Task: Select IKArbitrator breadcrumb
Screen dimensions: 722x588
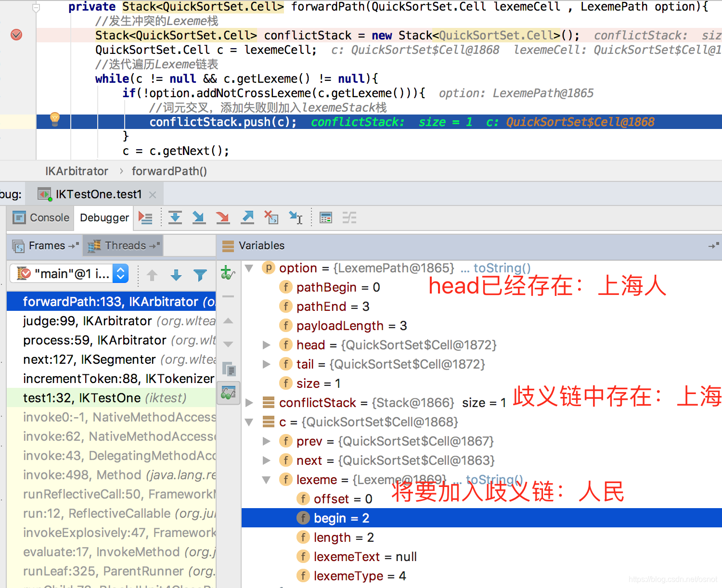Action: click(77, 171)
